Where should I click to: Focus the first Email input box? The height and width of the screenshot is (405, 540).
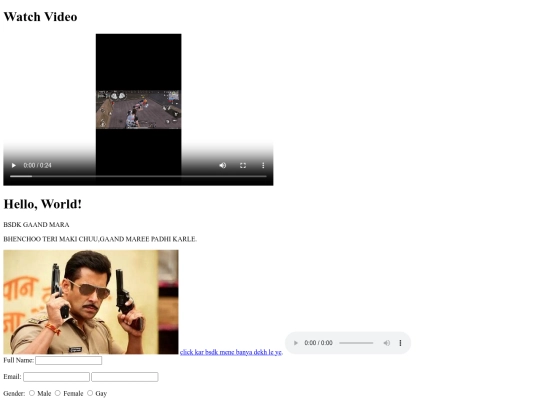click(x=56, y=377)
